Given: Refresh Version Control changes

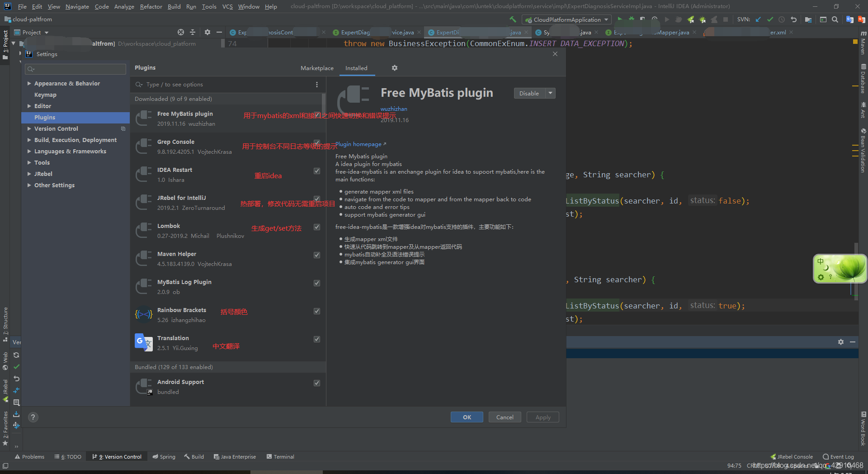Looking at the screenshot, I should (x=16, y=355).
